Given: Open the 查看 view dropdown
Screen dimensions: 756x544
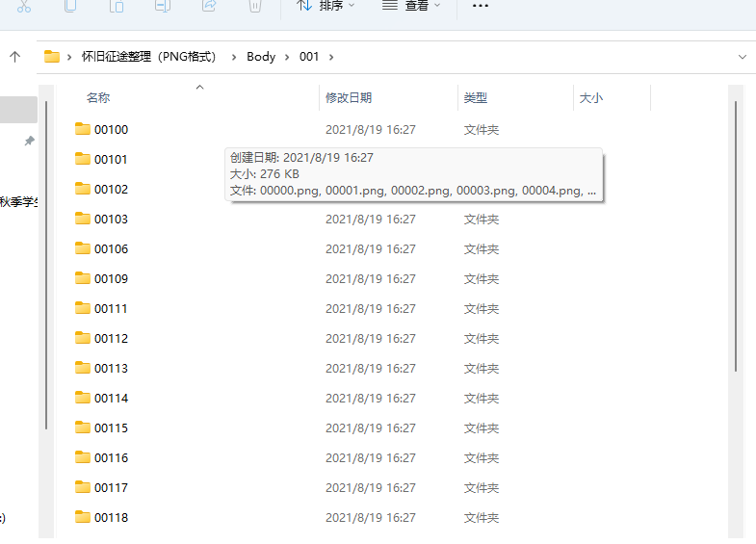Looking at the screenshot, I should (411, 6).
